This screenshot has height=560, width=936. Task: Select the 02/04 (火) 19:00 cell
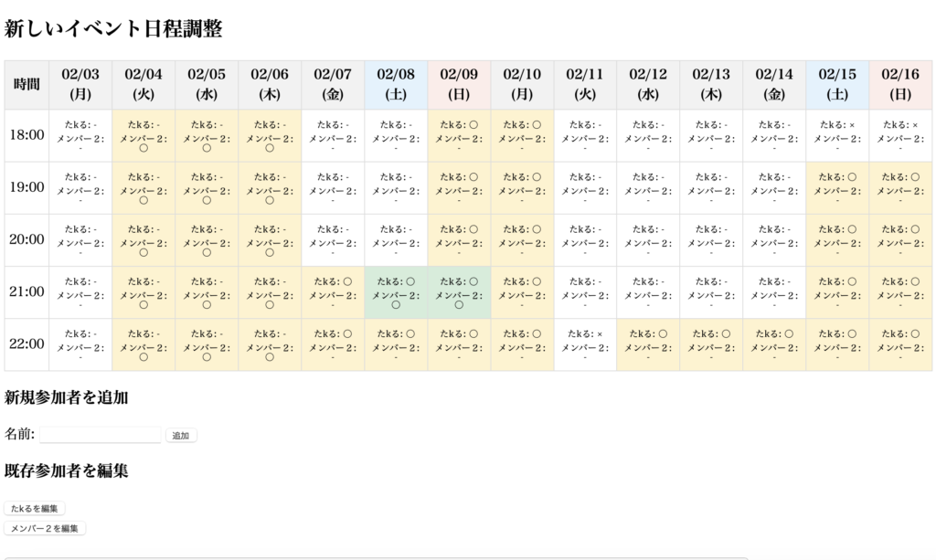(144, 187)
